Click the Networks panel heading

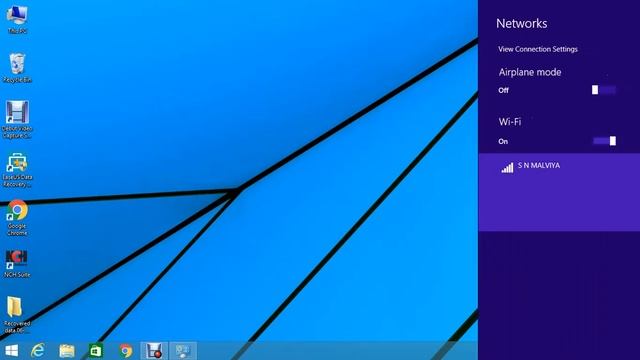pos(522,23)
